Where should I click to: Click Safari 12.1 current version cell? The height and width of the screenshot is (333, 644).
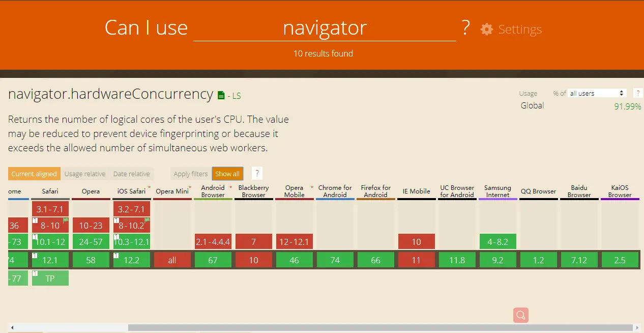click(x=50, y=260)
